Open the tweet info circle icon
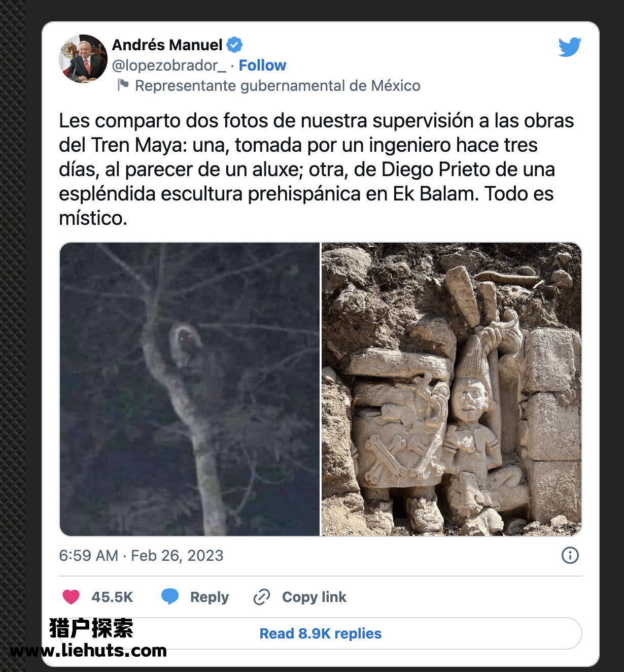 (x=570, y=555)
